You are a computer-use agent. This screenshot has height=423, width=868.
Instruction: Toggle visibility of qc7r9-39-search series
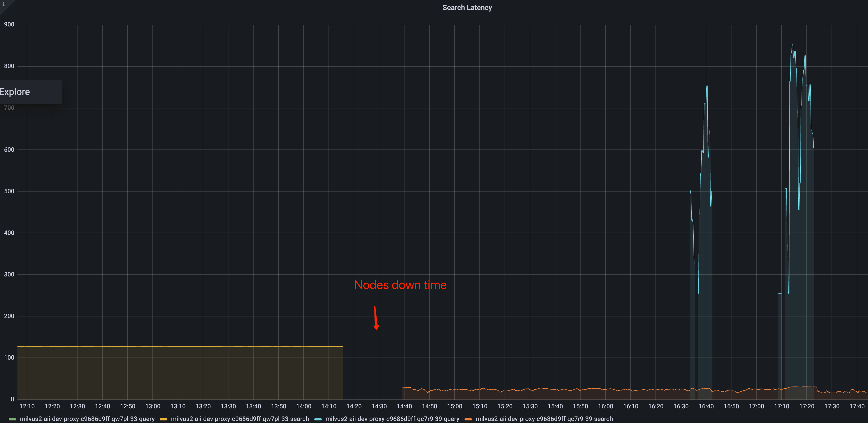(544, 419)
